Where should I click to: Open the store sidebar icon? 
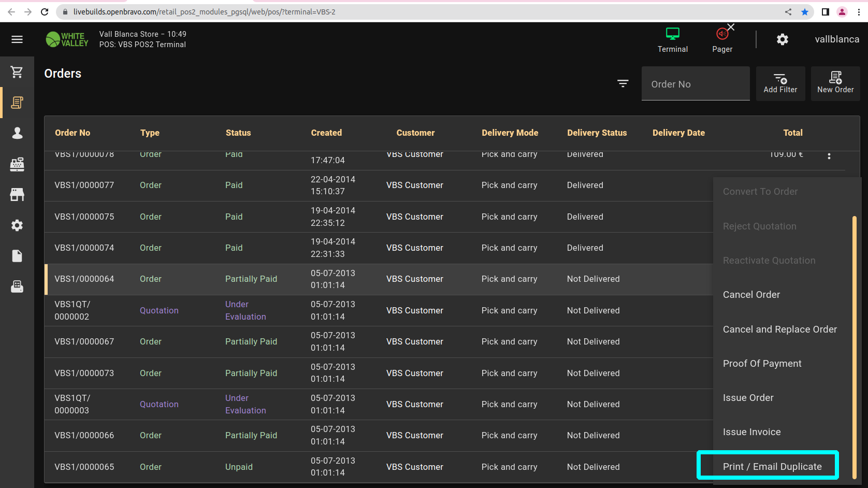(17, 195)
